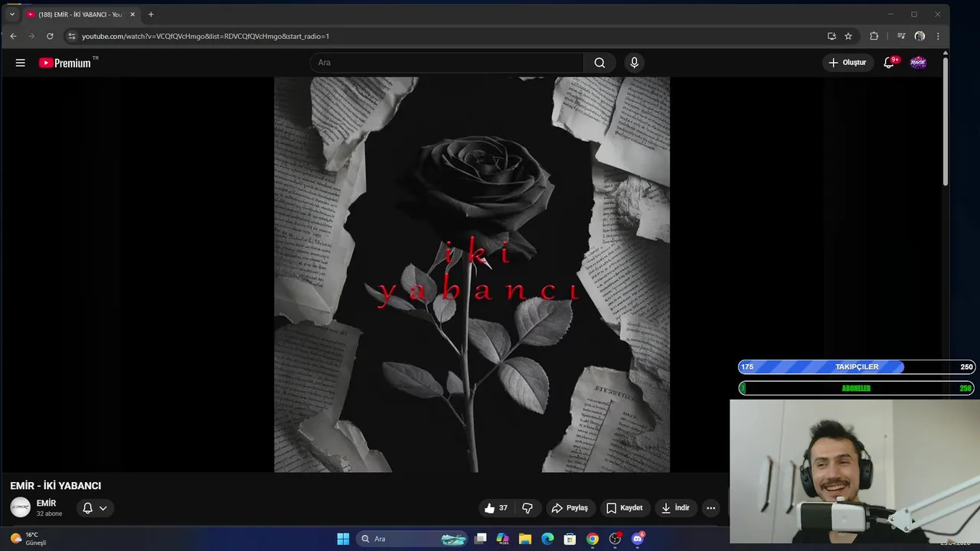980x551 pixels.
Task: Open the YouTube hamburger guide menu
Action: pyautogui.click(x=21, y=63)
